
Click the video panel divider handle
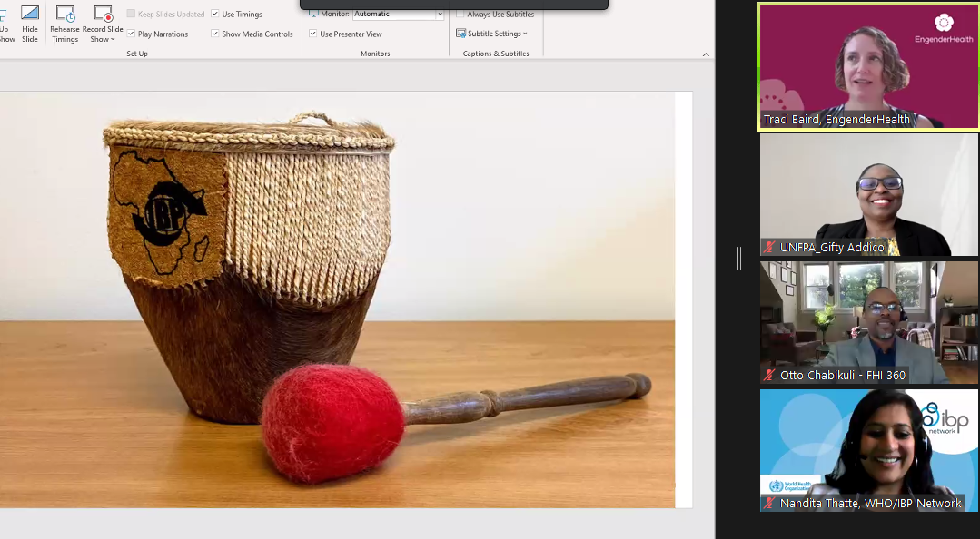739,259
